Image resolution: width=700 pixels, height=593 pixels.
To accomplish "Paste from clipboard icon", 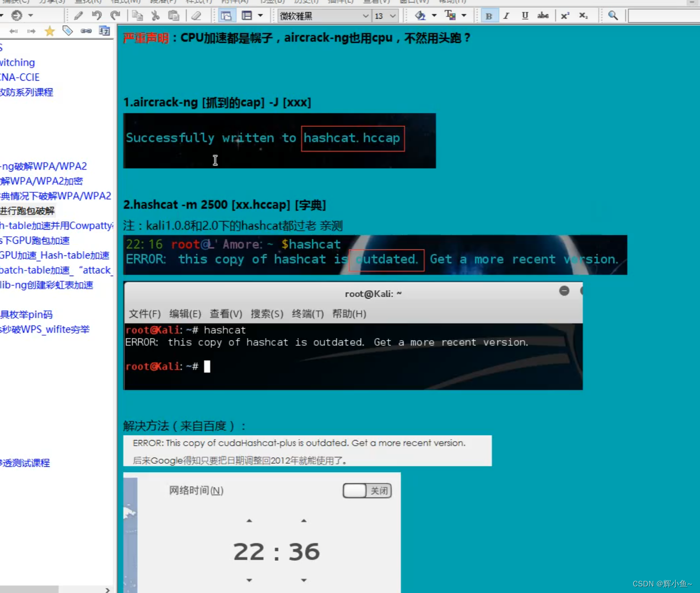I will point(174,16).
